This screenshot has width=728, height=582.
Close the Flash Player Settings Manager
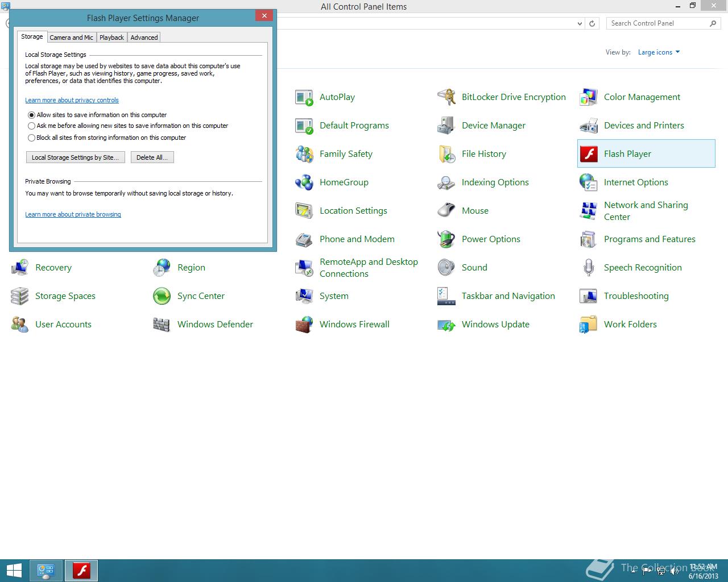click(x=264, y=16)
